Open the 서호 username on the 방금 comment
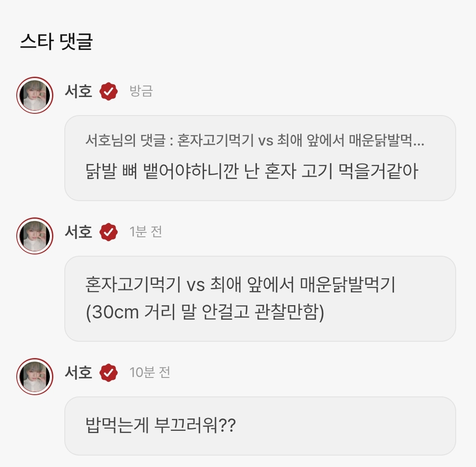Screen dimensions: 476x467 (78, 92)
